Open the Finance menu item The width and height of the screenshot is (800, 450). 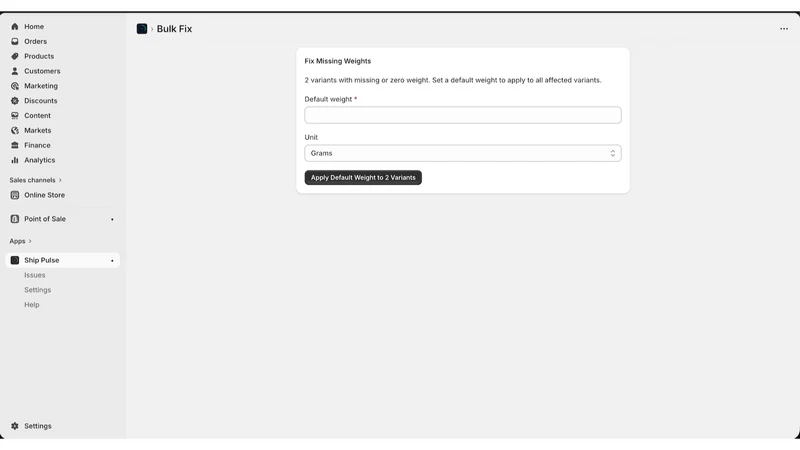(x=37, y=145)
